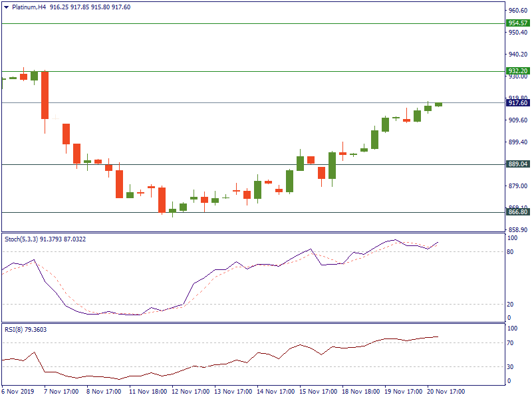Viewport: 532px width, 399px height.
Task: Click the 15 Nov 17:00 time label
Action: click(318, 391)
